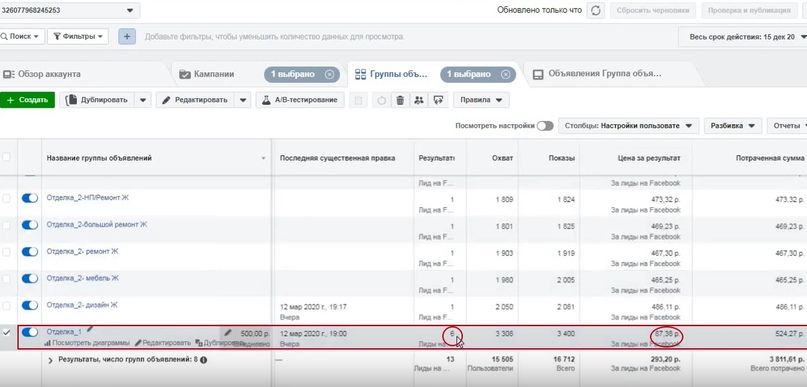Image resolution: width=807 pixels, height=387 pixels.
Task: Toggle off ad set Отделка_2-большой ремонт Ж
Action: click(30, 224)
